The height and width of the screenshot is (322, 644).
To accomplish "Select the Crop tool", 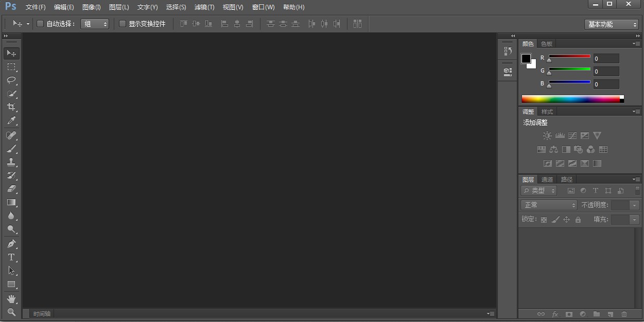I will [x=11, y=107].
